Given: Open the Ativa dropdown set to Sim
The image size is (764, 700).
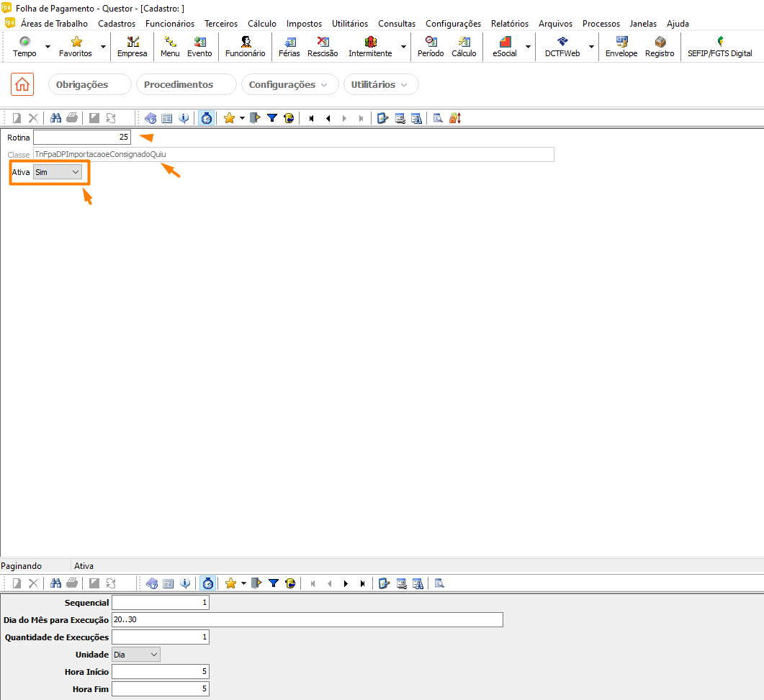Looking at the screenshot, I should [58, 173].
